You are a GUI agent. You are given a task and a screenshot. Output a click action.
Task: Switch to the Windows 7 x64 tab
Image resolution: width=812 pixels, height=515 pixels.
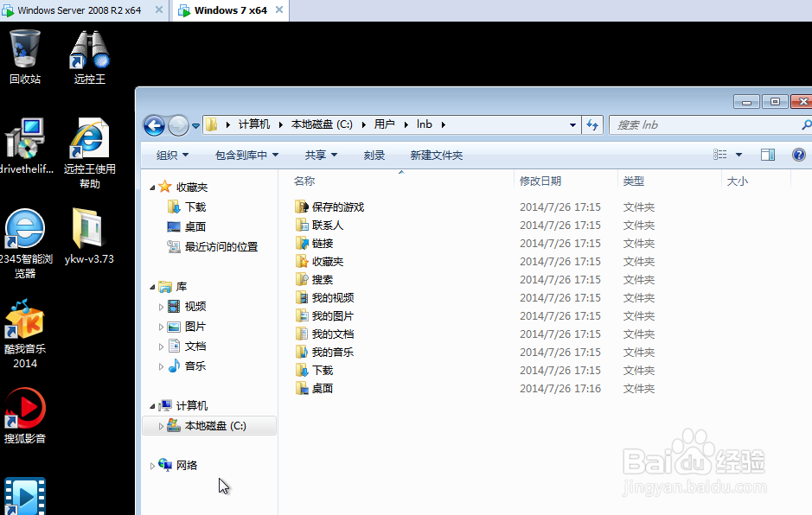[x=230, y=10]
